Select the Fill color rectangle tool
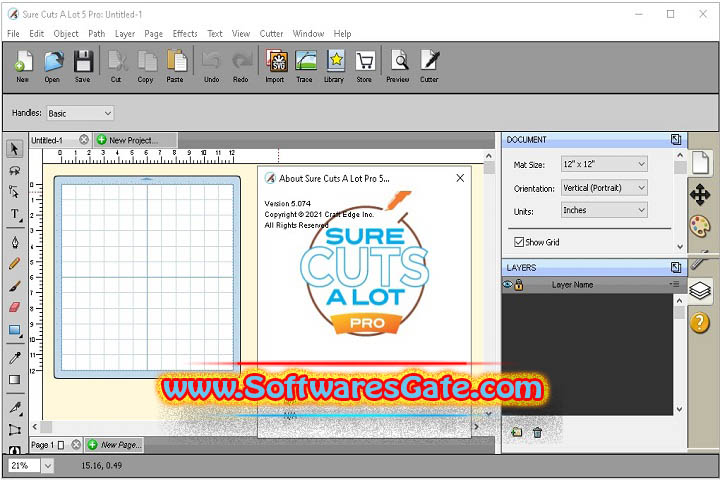720x480 pixels. (x=15, y=379)
